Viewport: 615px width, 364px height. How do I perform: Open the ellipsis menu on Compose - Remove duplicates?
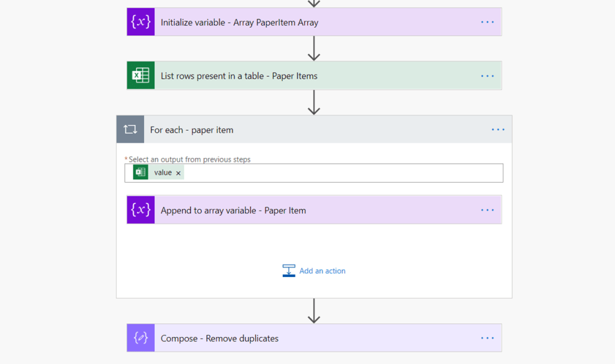[x=488, y=338]
